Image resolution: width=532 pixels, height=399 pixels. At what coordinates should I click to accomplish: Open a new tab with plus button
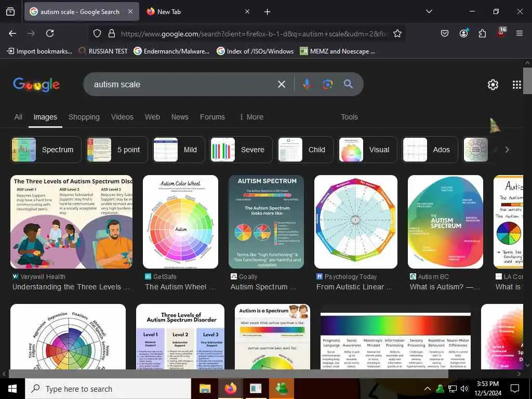(x=267, y=12)
